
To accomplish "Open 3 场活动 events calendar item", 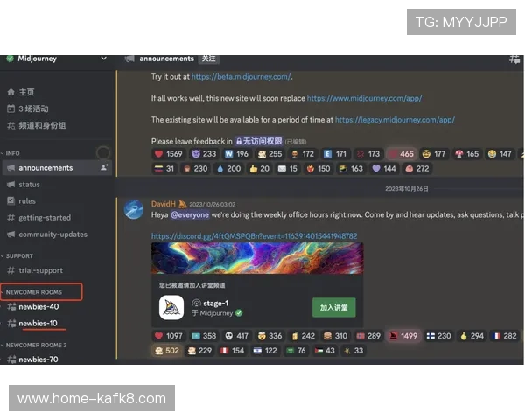I will click(x=34, y=108).
